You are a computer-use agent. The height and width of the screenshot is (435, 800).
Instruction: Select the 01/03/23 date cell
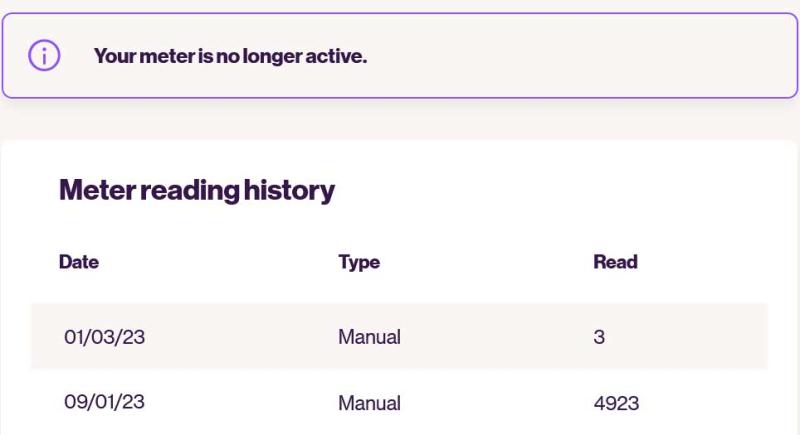pos(105,337)
